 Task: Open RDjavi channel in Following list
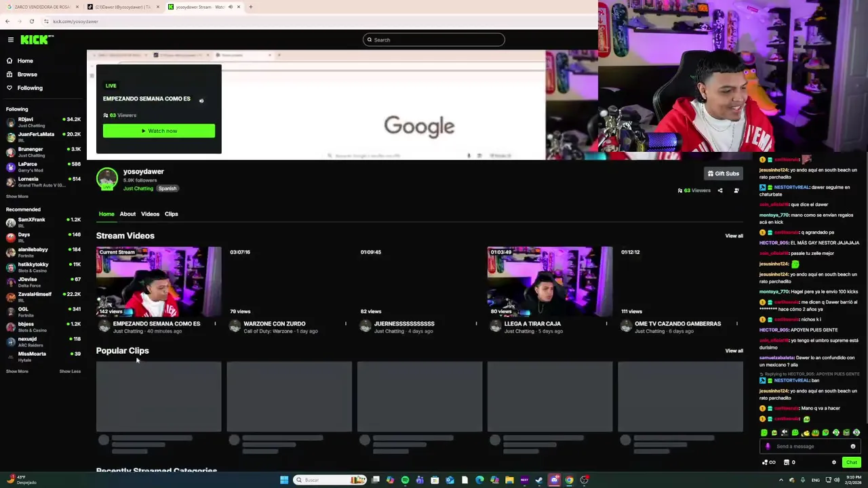(43, 122)
